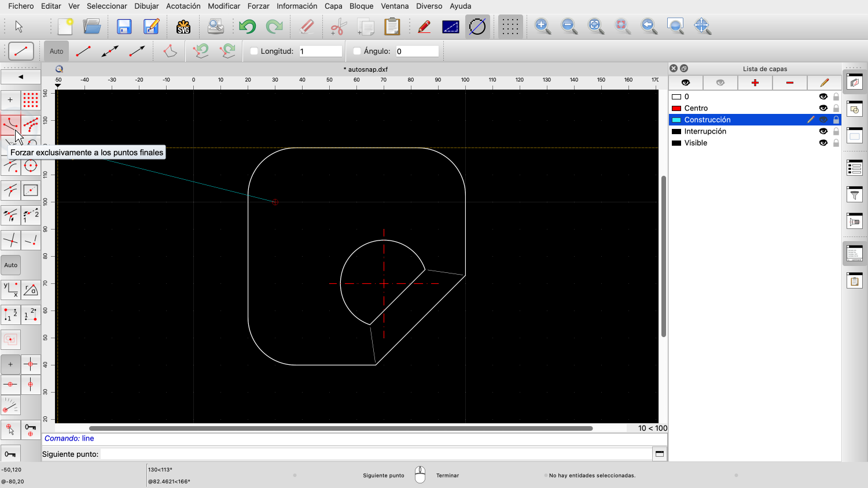Toggle lock on the Visible layer
868x488 pixels.
click(836, 143)
